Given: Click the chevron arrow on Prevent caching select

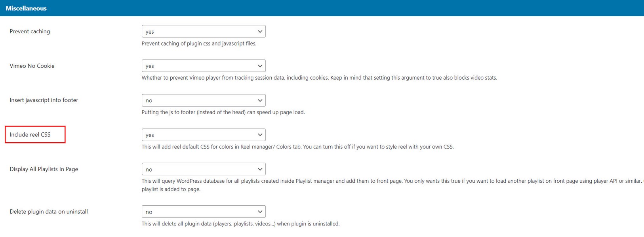Looking at the screenshot, I should [260, 31].
